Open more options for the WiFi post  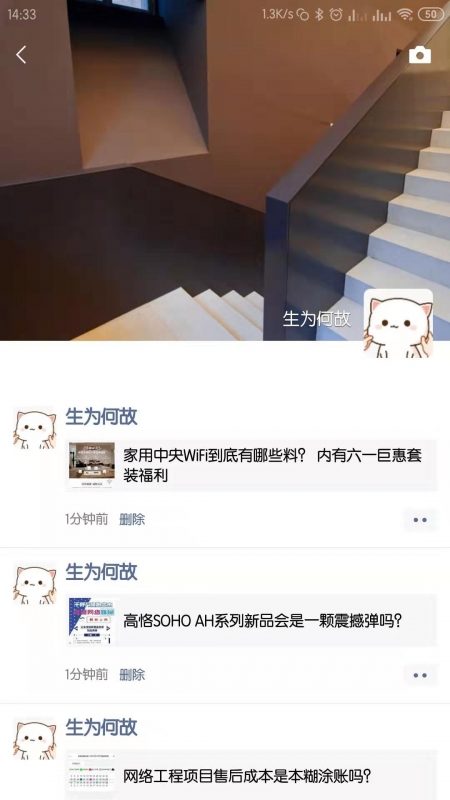coord(420,520)
